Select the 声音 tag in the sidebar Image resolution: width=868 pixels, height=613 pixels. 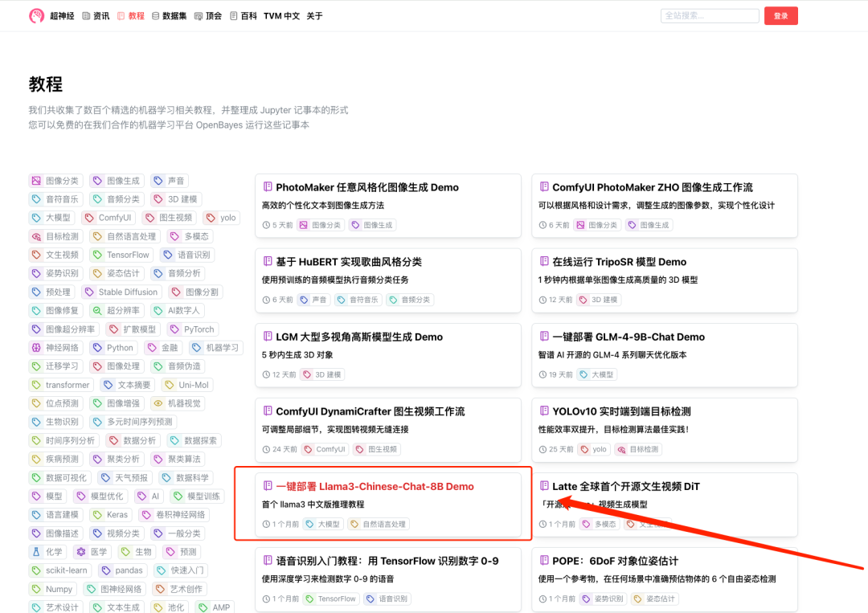(170, 181)
